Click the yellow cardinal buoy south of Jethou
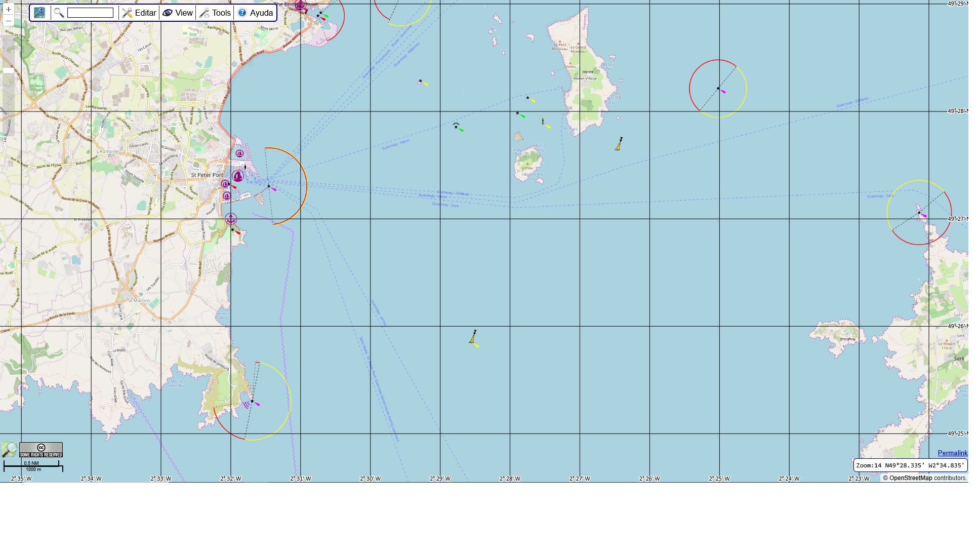980x553 pixels. tap(473, 338)
